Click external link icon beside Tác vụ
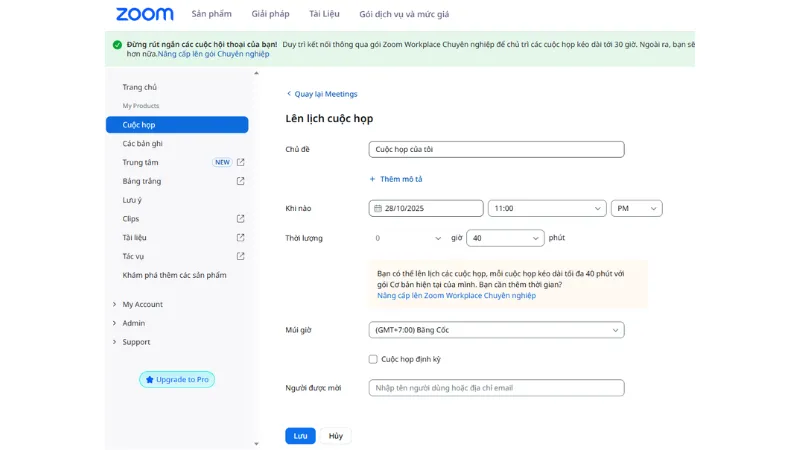This screenshot has width=800, height=450. (240, 256)
